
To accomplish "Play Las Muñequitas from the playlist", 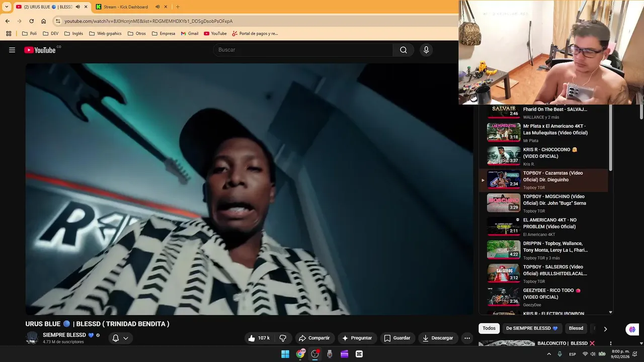I will 543,133.
